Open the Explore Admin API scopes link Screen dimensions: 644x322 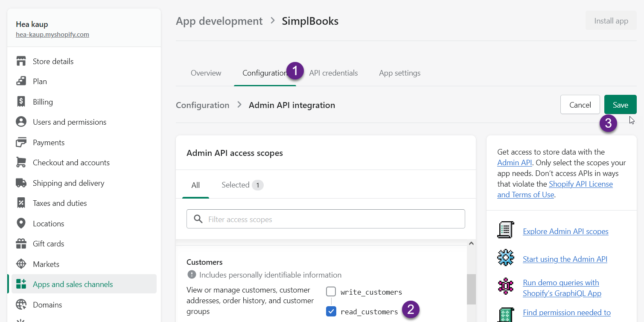point(565,231)
